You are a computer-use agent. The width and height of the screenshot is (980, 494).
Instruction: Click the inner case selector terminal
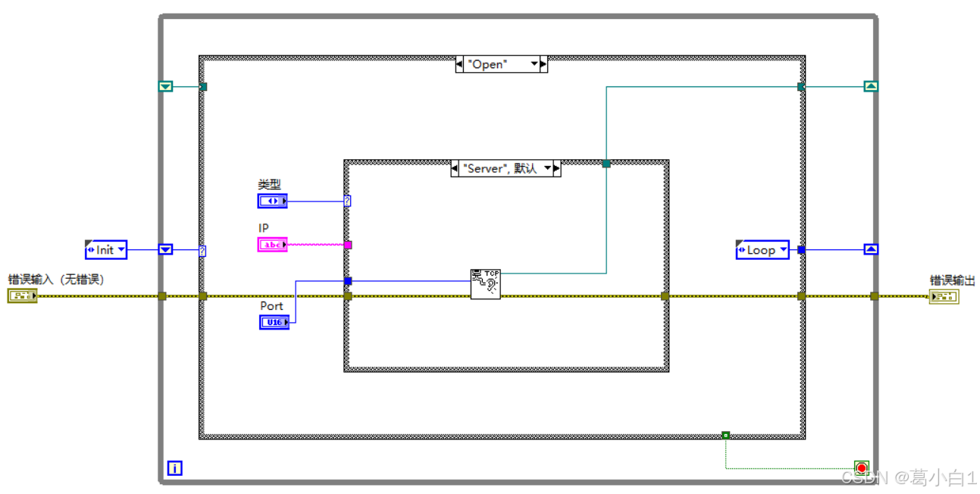coord(347,201)
